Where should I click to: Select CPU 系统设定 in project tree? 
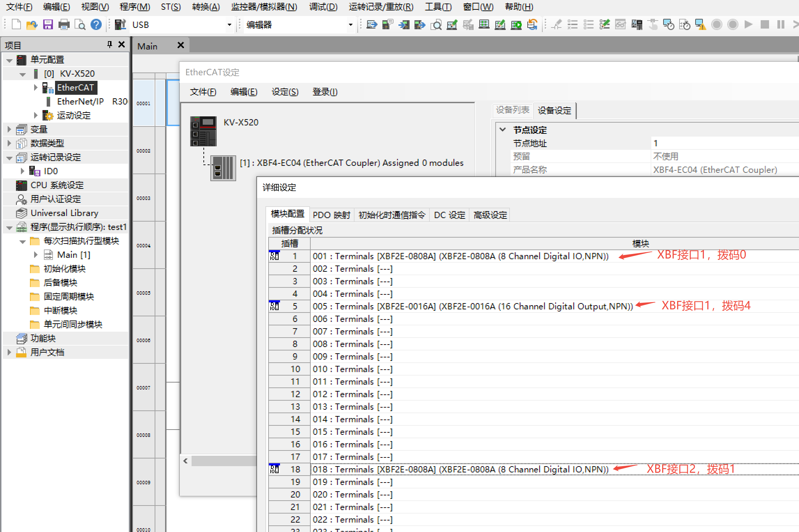tap(57, 185)
